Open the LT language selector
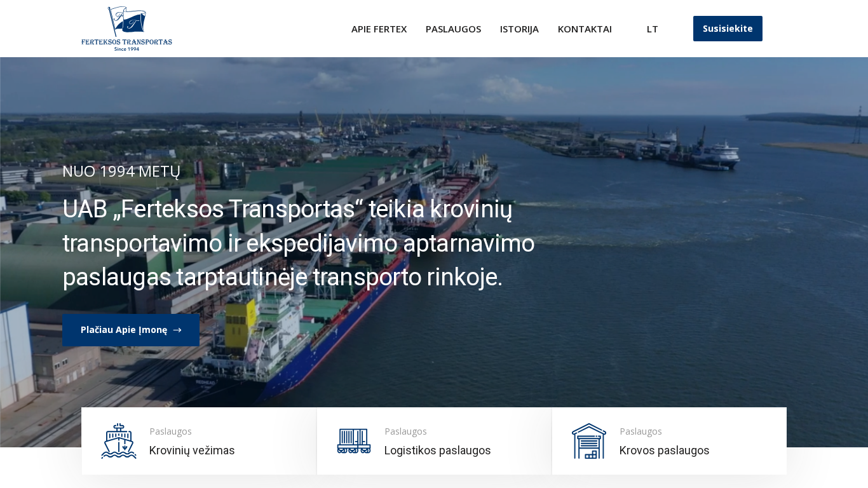Image resolution: width=868 pixels, height=488 pixels. [x=653, y=29]
